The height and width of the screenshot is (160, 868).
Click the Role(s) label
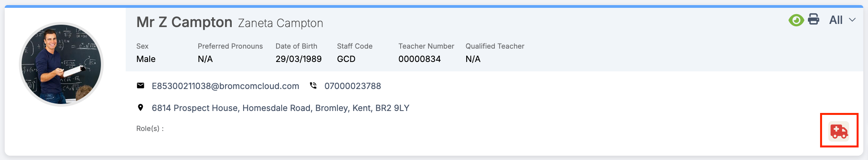(150, 129)
